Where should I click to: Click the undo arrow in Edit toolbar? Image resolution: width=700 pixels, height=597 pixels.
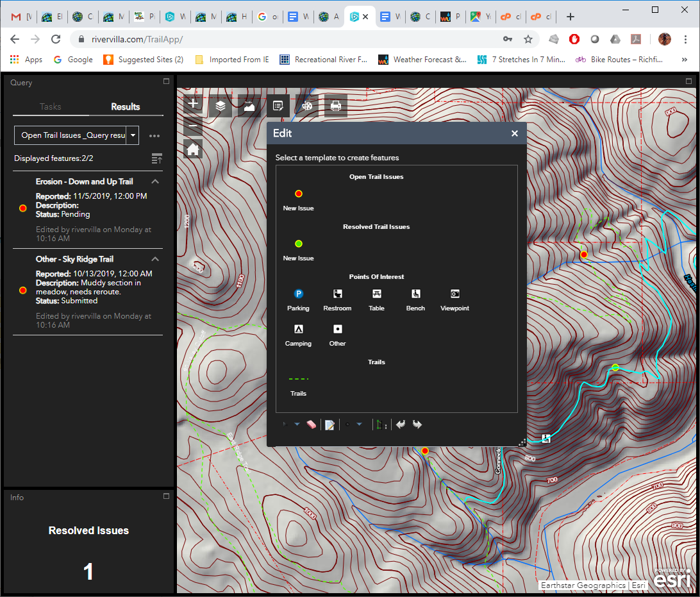(401, 425)
